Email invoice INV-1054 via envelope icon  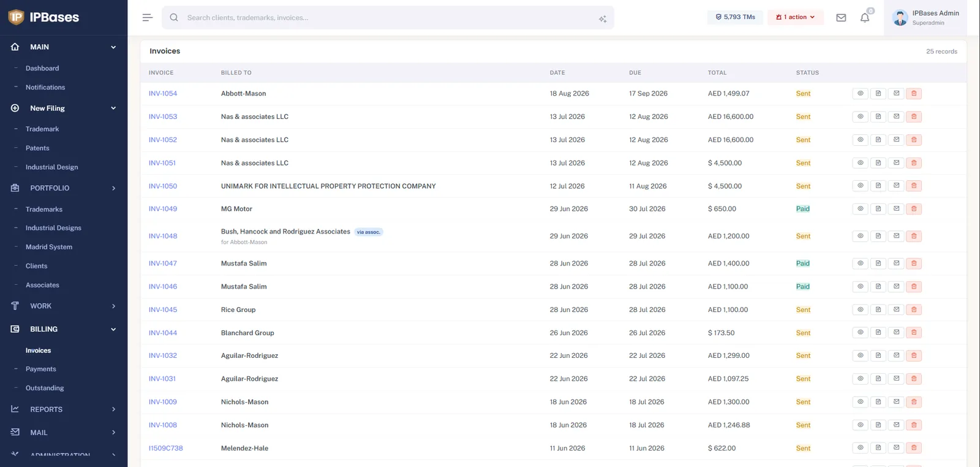point(896,94)
